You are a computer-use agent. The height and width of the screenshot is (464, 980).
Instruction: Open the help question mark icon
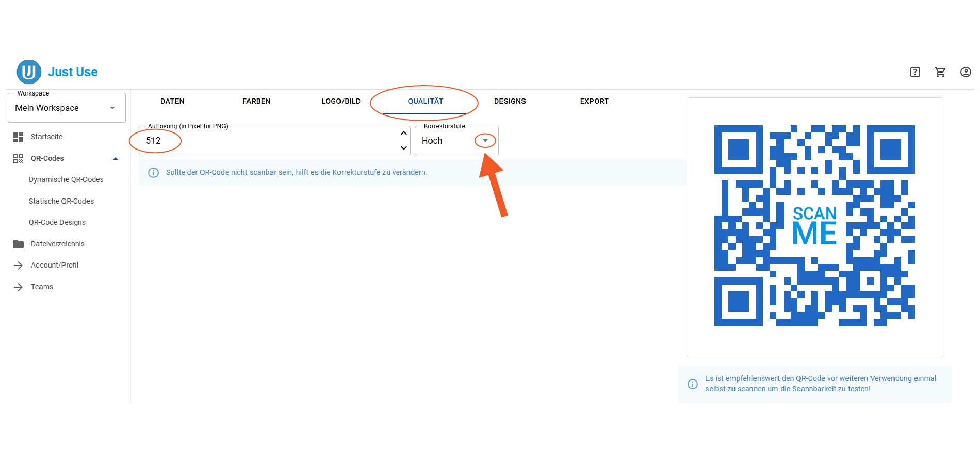(915, 72)
